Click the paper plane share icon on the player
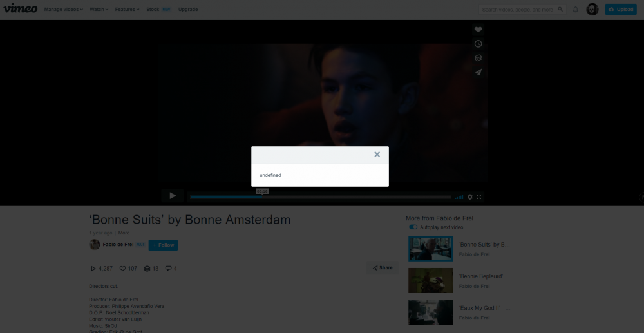Image resolution: width=644 pixels, height=333 pixels. tap(478, 72)
